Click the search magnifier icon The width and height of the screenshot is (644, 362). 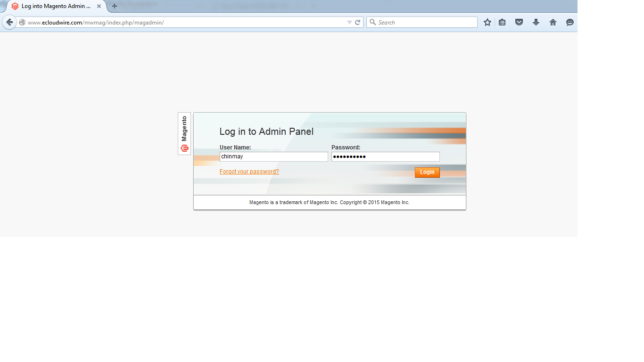point(372,22)
